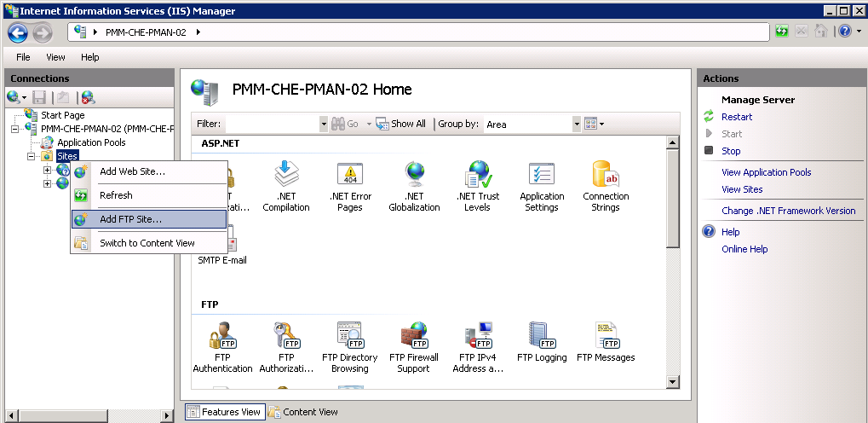Collapse the ASP.NET group header
The image size is (868, 423).
point(221,143)
